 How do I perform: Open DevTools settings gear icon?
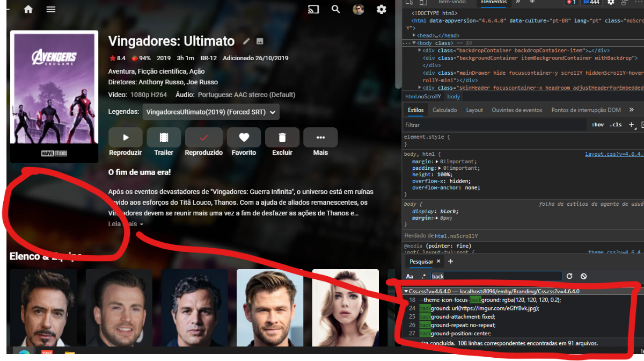click(611, 2)
